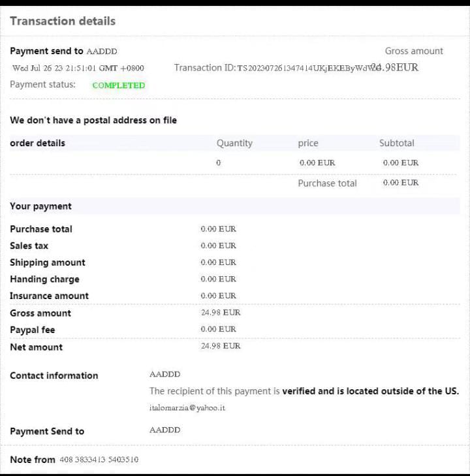Viewport: 470px width, 476px height.
Task: Click the italomarzia@yahoo.it email address
Action: click(x=187, y=407)
